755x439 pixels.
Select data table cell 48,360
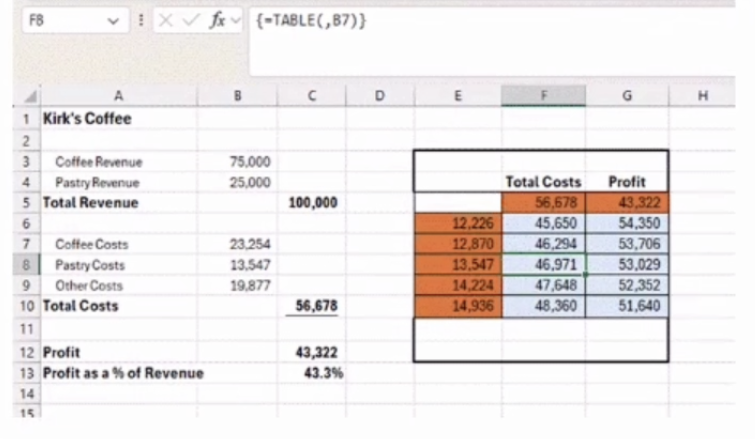(x=544, y=306)
